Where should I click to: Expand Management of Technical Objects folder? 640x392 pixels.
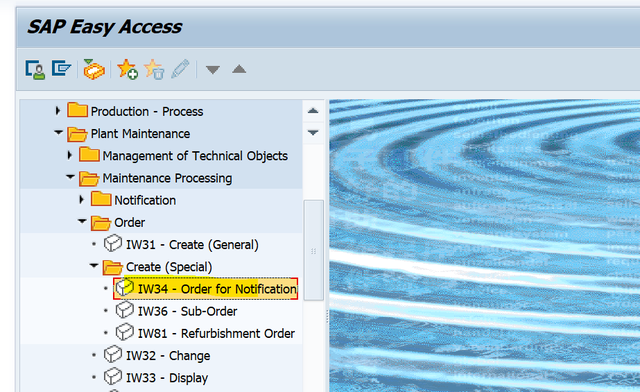(69, 155)
